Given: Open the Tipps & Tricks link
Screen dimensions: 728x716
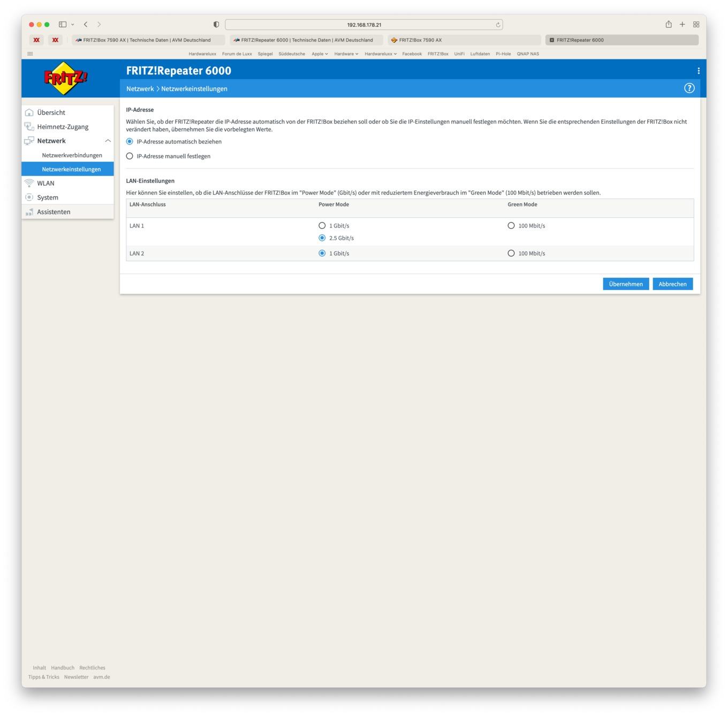Looking at the screenshot, I should tap(44, 677).
